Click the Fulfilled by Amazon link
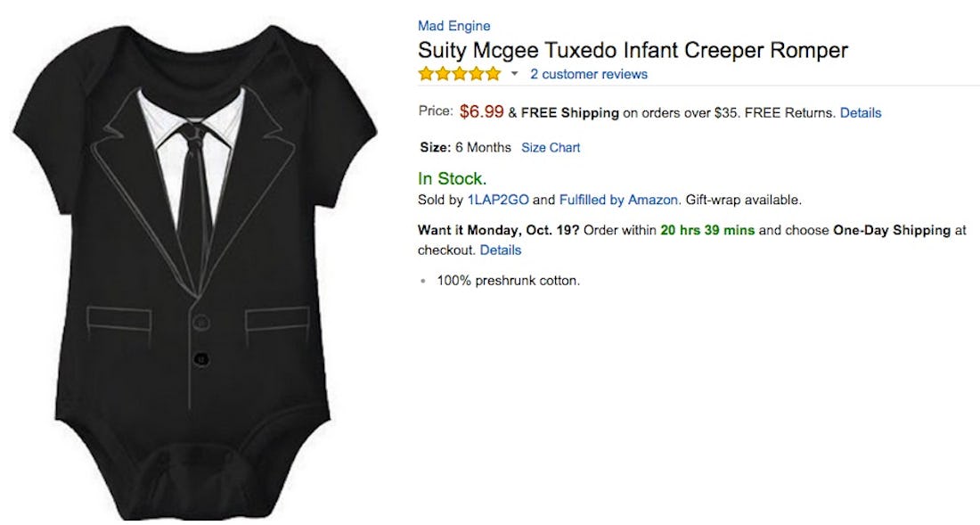Viewport: 980px width, 525px height. coord(619,200)
